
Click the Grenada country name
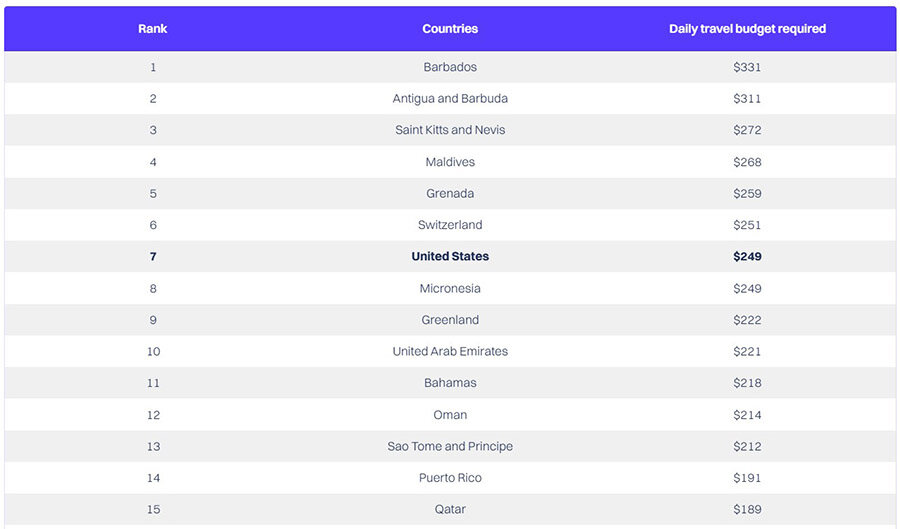(x=450, y=193)
